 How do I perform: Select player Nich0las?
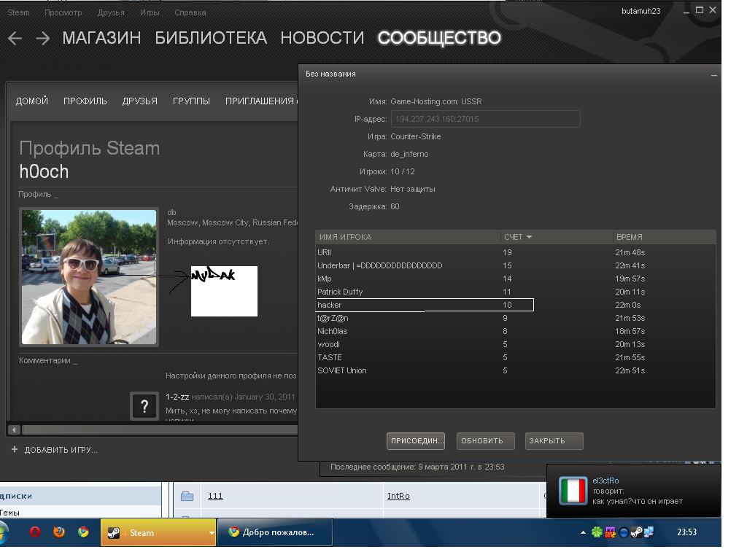[x=516, y=331]
